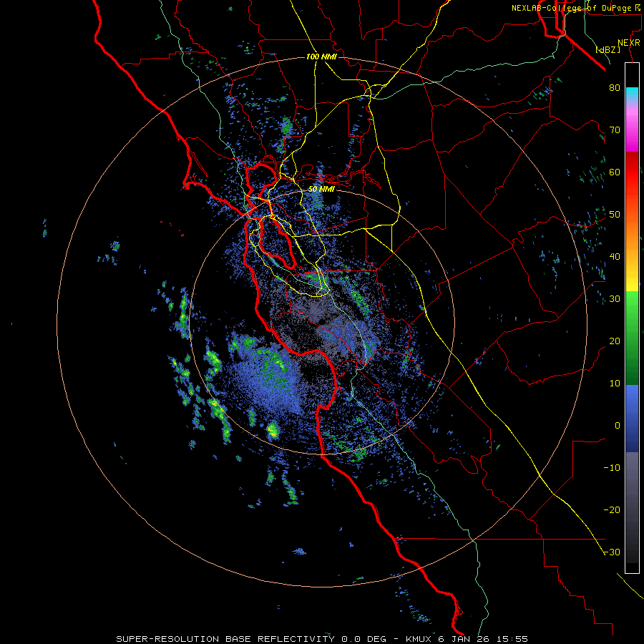Click the 10 value on dBZ scale
Viewport: 644px width, 644px height.
[x=615, y=384]
